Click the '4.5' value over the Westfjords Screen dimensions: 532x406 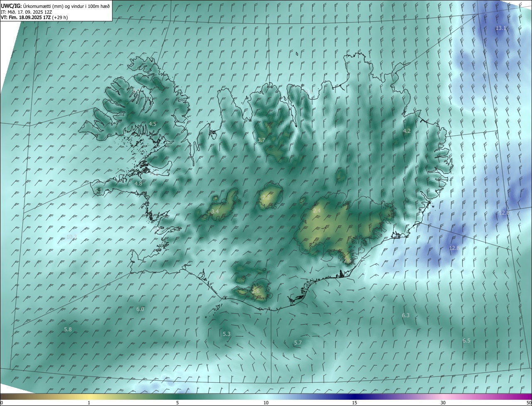[153, 124]
